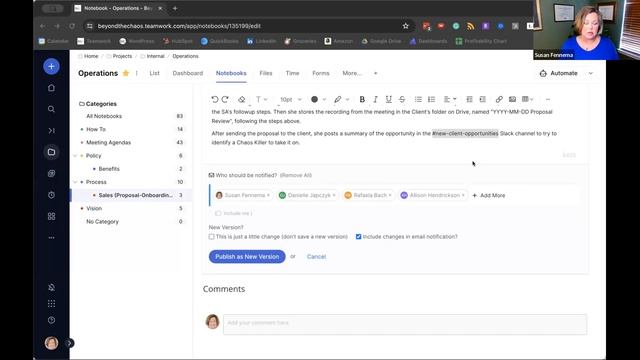Insert a link with the chain icon
Viewport: 640px width, 360px height.
pyautogui.click(x=499, y=99)
